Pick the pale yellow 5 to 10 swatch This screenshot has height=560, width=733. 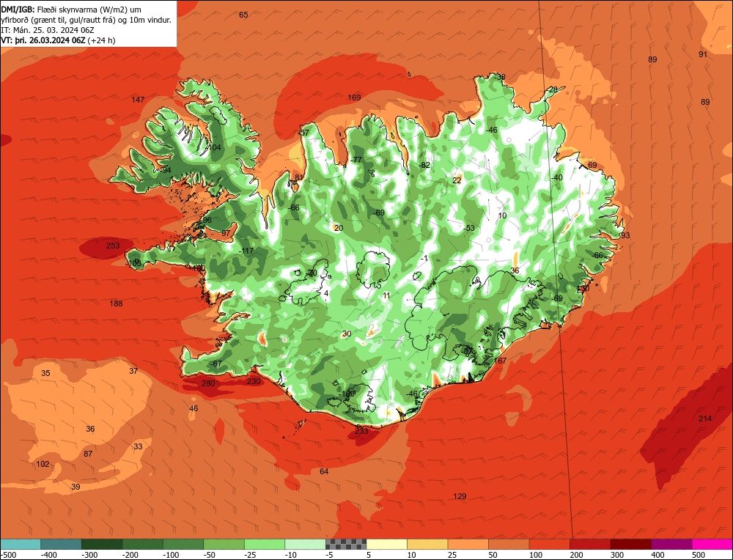click(386, 544)
